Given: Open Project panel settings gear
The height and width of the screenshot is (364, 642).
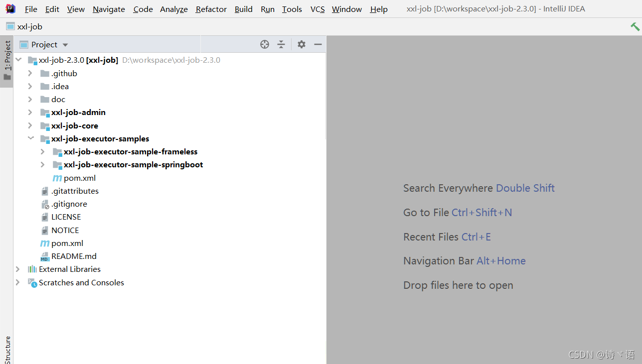Looking at the screenshot, I should (x=302, y=44).
